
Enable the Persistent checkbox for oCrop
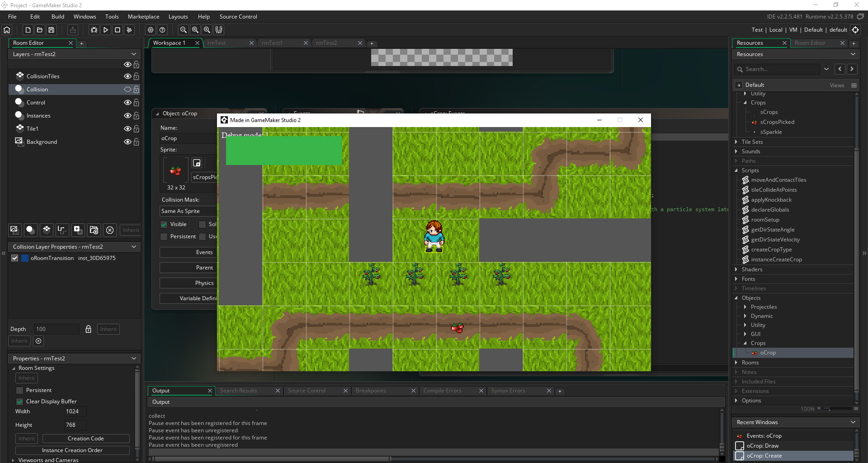pyautogui.click(x=164, y=236)
